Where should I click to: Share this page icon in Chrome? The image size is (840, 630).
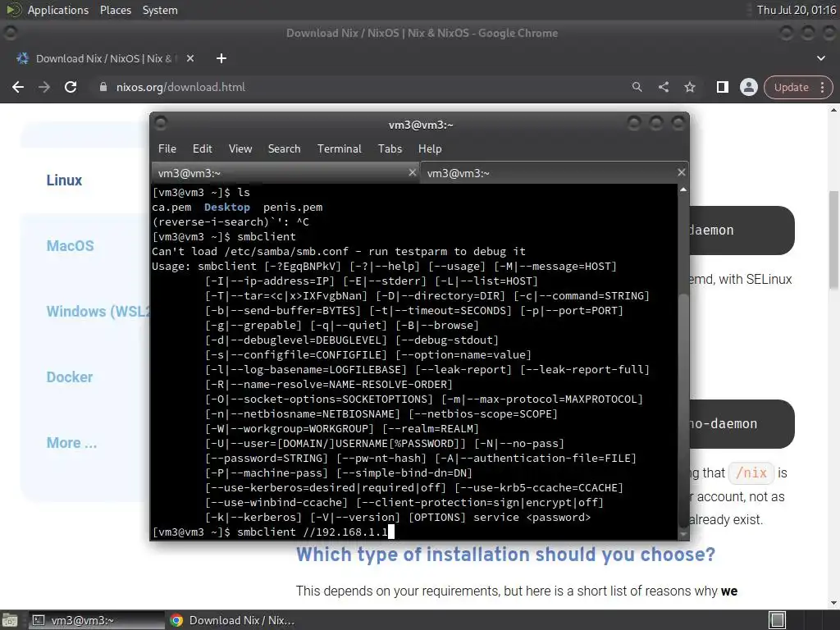[664, 87]
